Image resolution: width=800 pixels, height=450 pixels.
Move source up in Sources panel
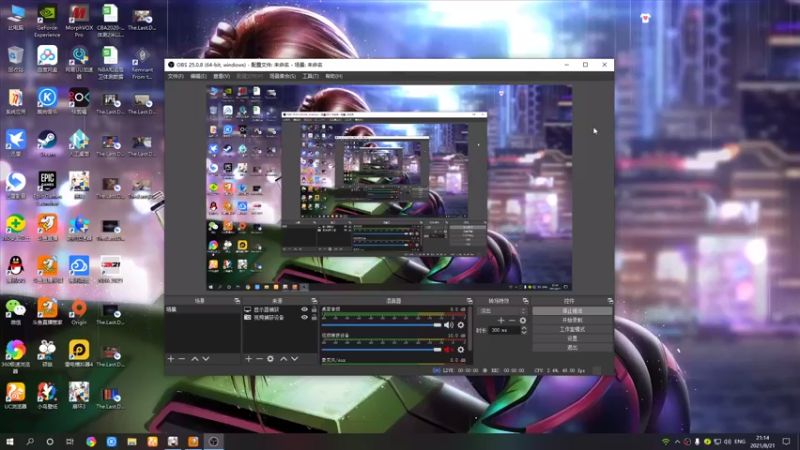(284, 359)
